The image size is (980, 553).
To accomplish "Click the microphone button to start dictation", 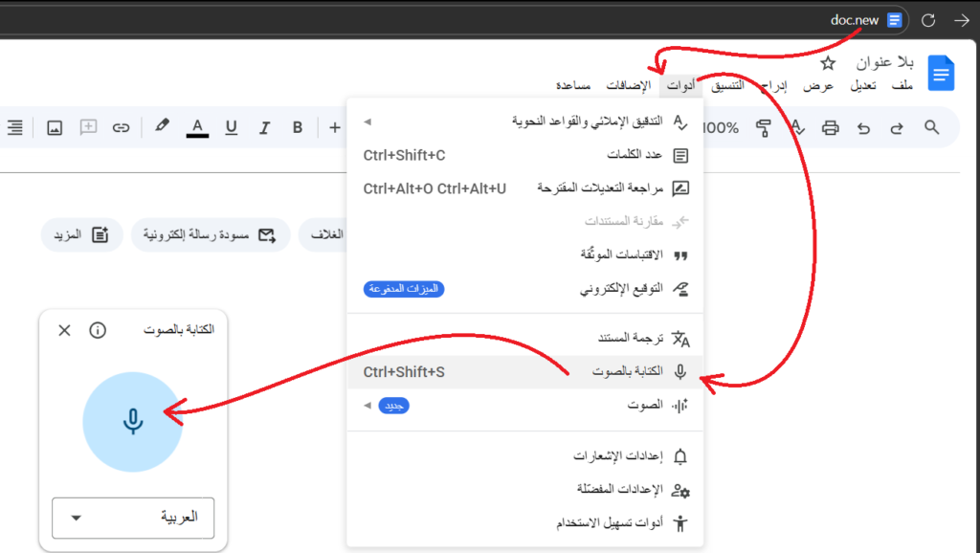I will point(132,422).
